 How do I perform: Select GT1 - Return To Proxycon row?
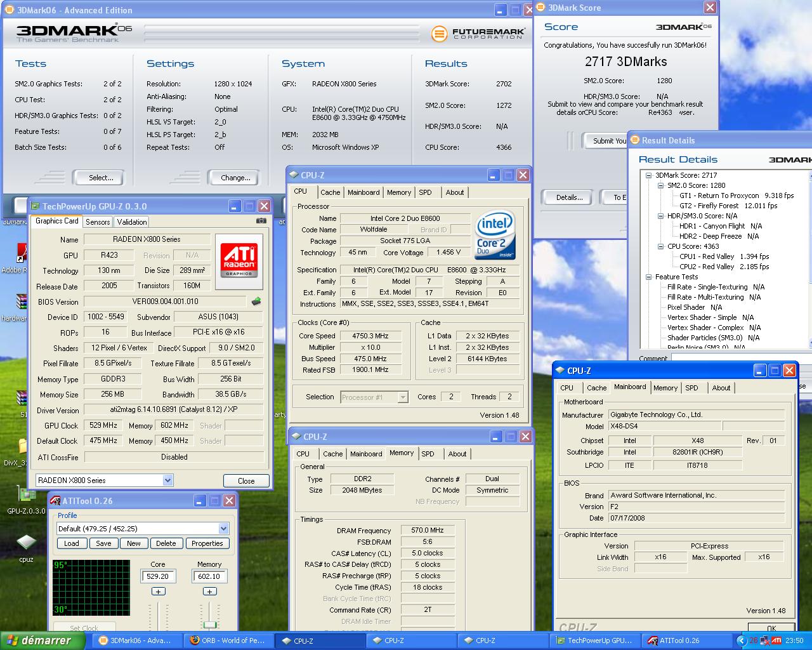tap(737, 196)
